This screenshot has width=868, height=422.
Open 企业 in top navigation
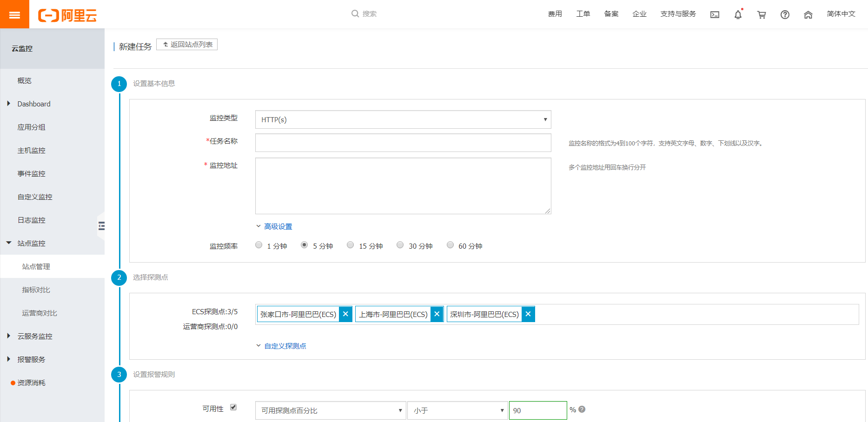click(640, 14)
